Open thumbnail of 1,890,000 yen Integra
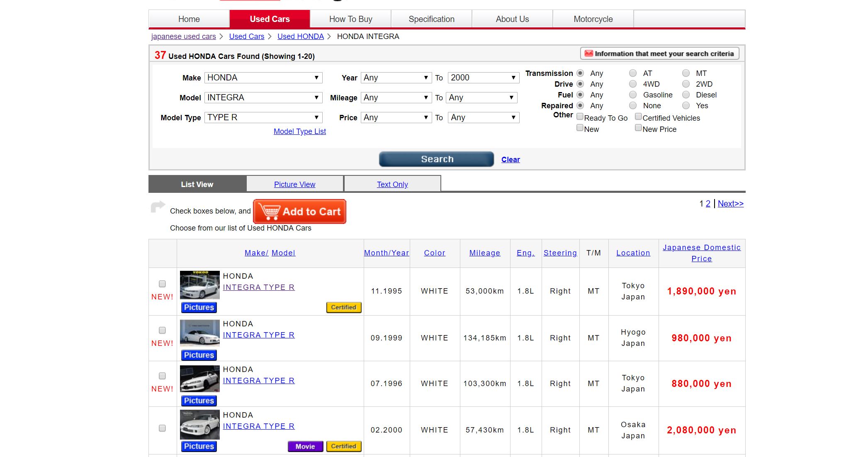The height and width of the screenshot is (457, 868). [200, 285]
